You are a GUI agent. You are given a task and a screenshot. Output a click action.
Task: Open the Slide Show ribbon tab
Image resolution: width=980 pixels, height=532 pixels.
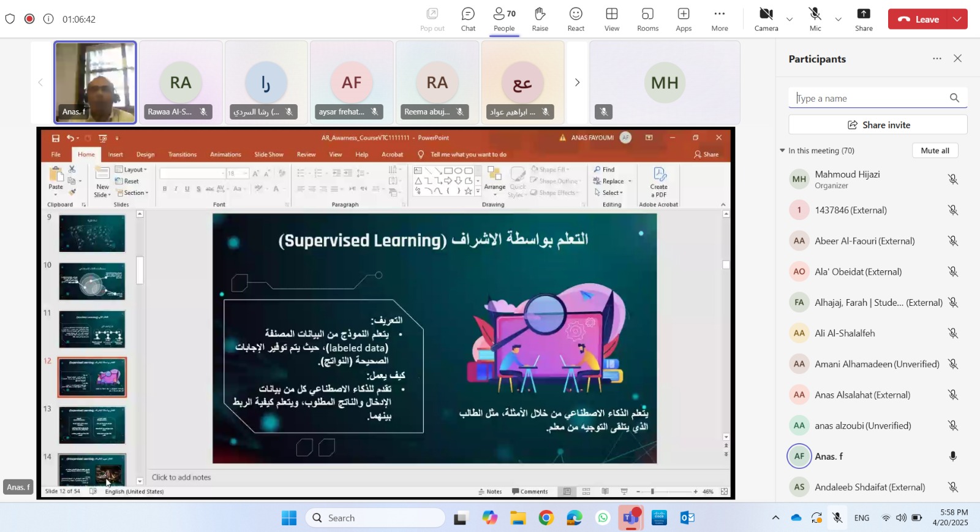269,154
